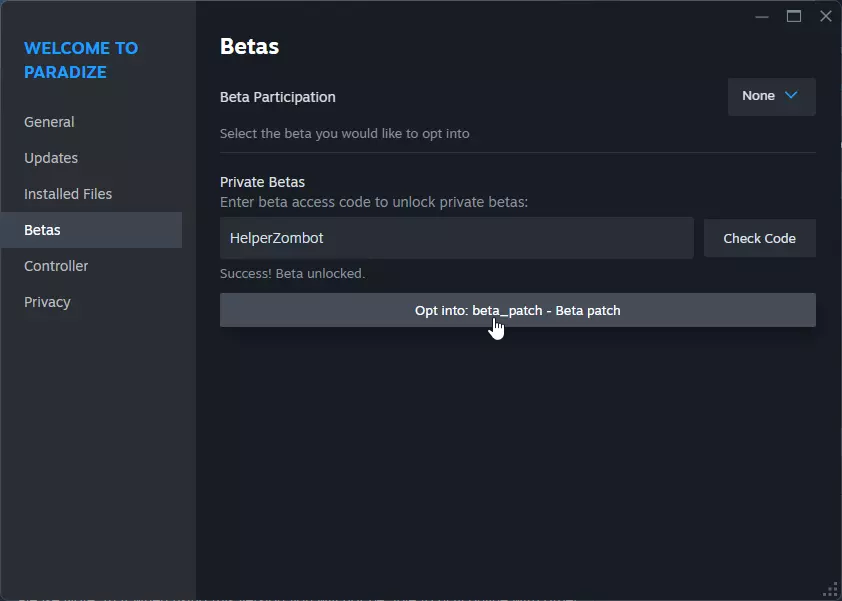Screen dimensions: 842x601
Task: Click the Private Betas section label
Action: click(262, 182)
